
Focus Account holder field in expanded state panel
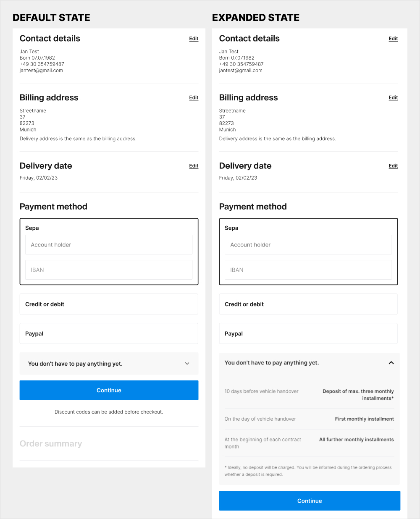tap(308, 245)
